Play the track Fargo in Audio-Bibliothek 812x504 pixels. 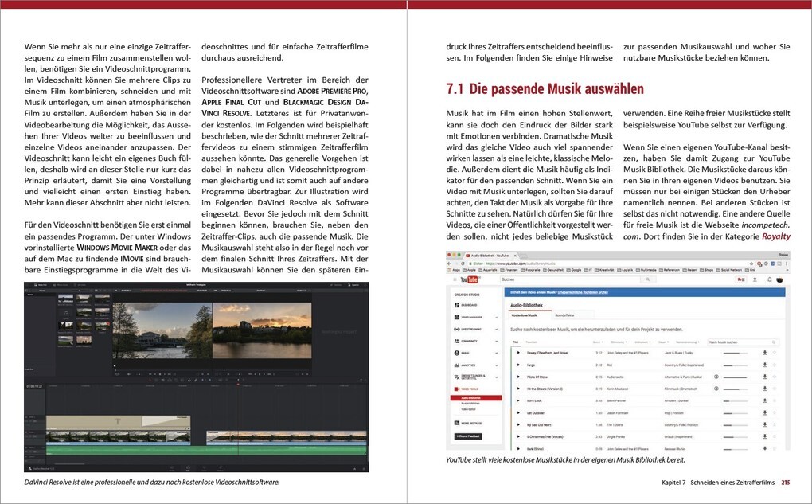(518, 365)
